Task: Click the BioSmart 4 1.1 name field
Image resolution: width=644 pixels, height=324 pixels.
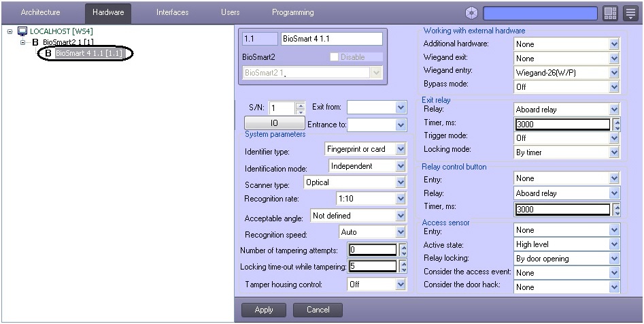Action: click(332, 39)
